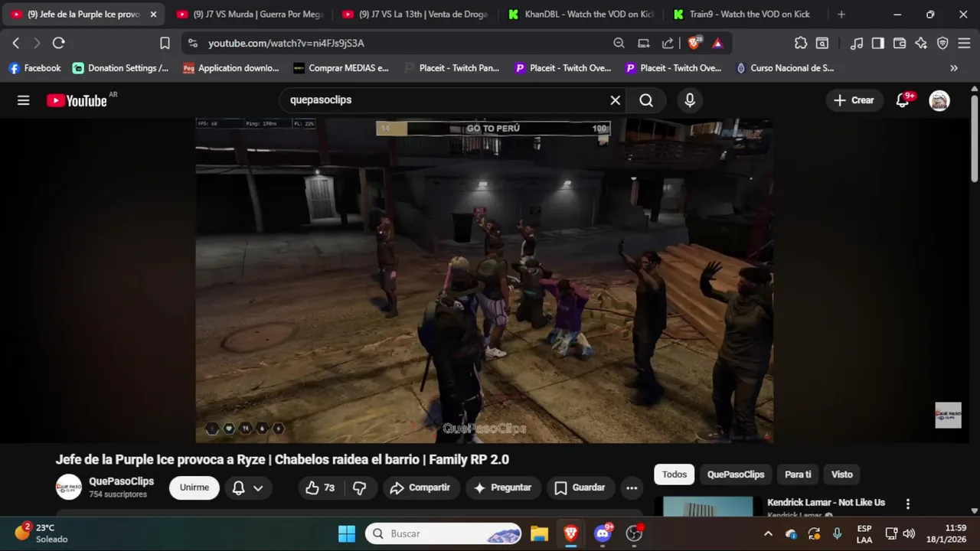980x551 pixels.
Task: Select the Para ti filter chip
Action: coord(798,474)
